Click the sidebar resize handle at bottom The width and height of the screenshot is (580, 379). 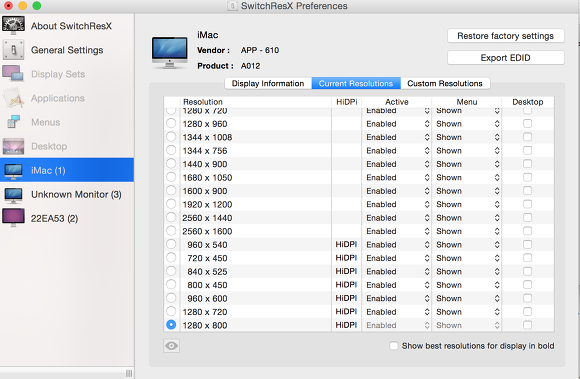[x=129, y=373]
